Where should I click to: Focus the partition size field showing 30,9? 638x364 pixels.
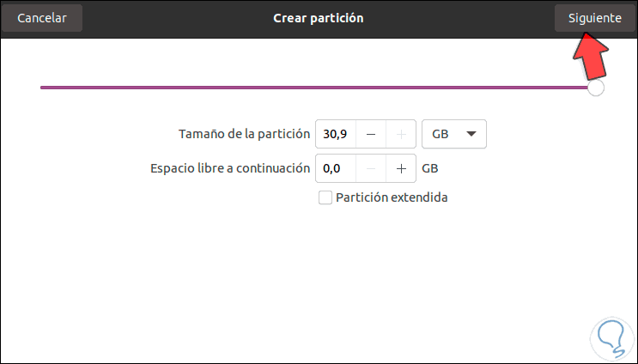pos(335,135)
